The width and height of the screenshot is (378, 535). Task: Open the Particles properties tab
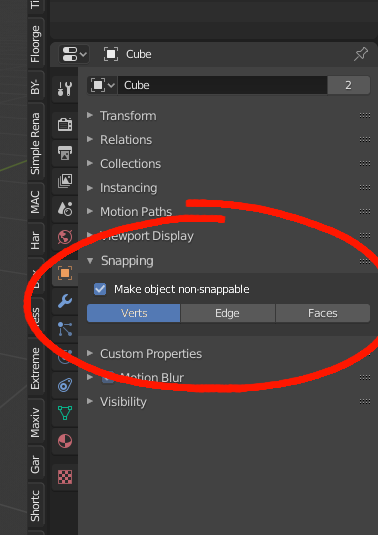click(x=64, y=329)
